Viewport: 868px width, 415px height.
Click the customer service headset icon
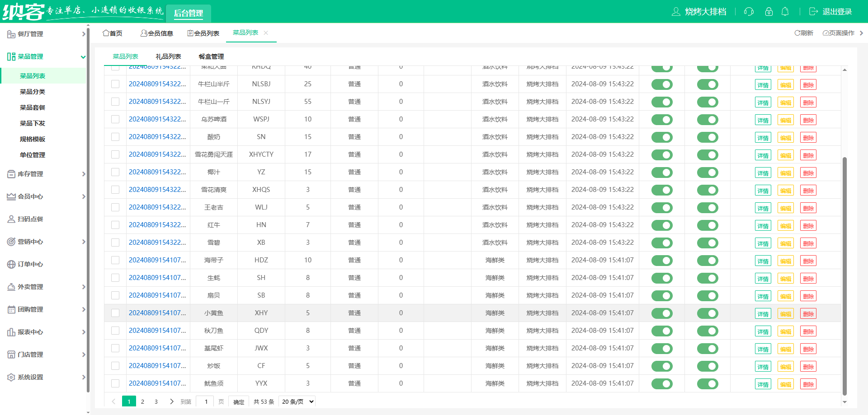(749, 12)
